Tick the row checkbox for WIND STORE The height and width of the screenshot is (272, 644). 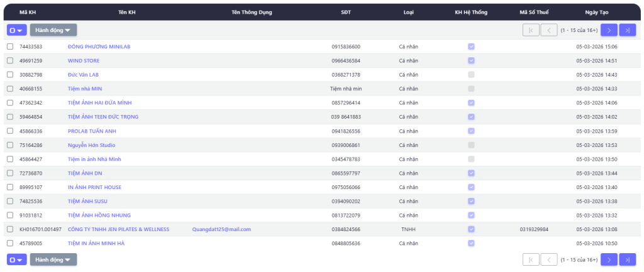10,61
